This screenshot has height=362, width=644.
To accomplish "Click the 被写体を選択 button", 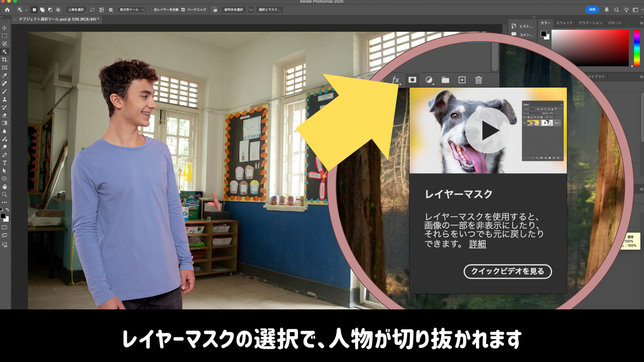I will 233,10.
